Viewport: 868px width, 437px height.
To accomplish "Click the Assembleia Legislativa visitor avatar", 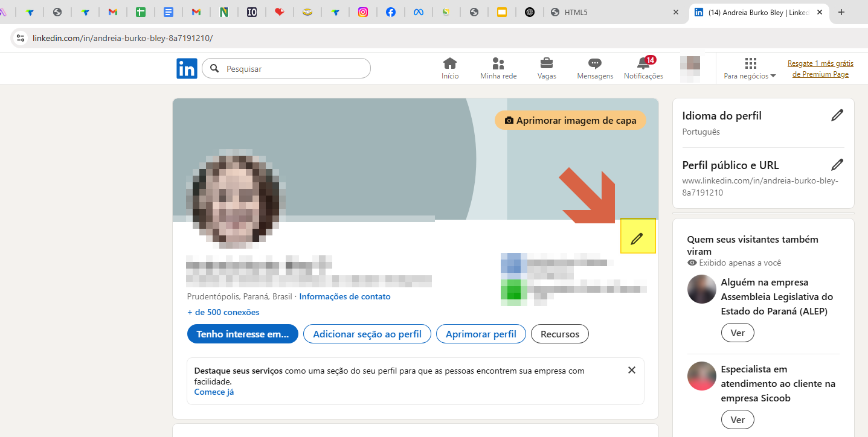I will coord(702,289).
